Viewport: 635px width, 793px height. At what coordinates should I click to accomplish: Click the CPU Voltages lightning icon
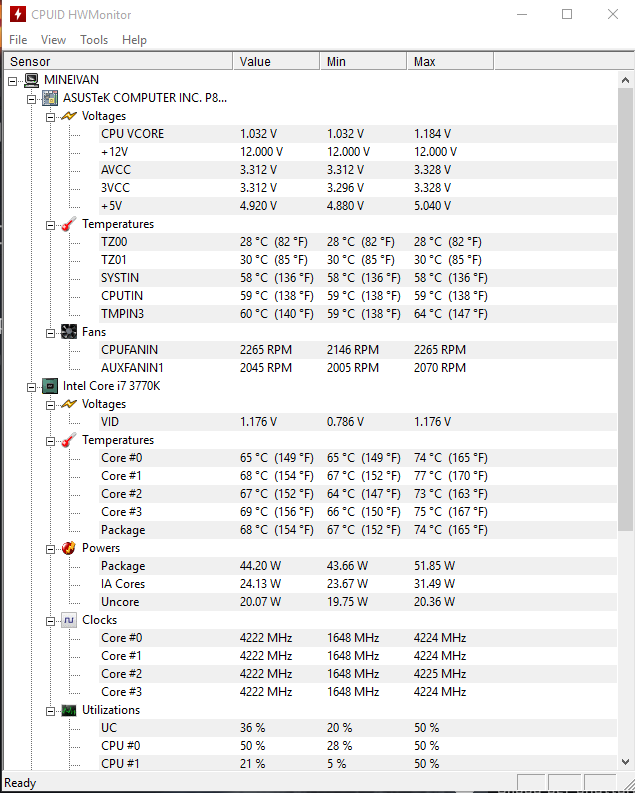[x=69, y=404]
